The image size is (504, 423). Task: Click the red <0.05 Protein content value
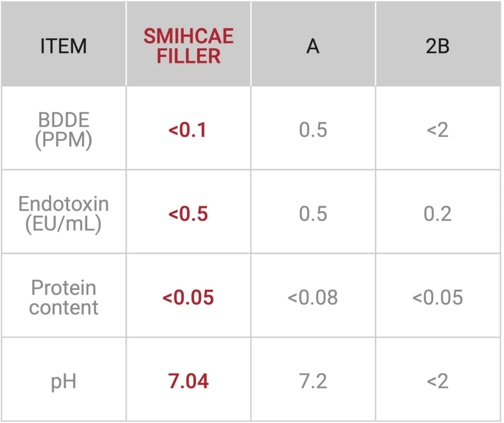[x=188, y=298]
